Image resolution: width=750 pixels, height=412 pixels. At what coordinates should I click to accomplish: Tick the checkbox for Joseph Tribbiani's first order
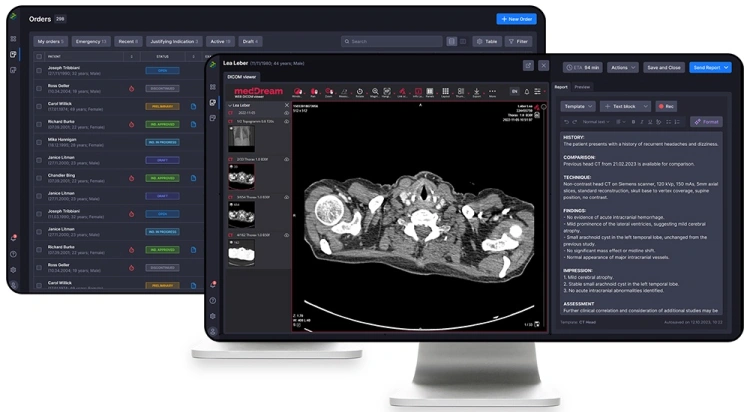[x=39, y=71]
